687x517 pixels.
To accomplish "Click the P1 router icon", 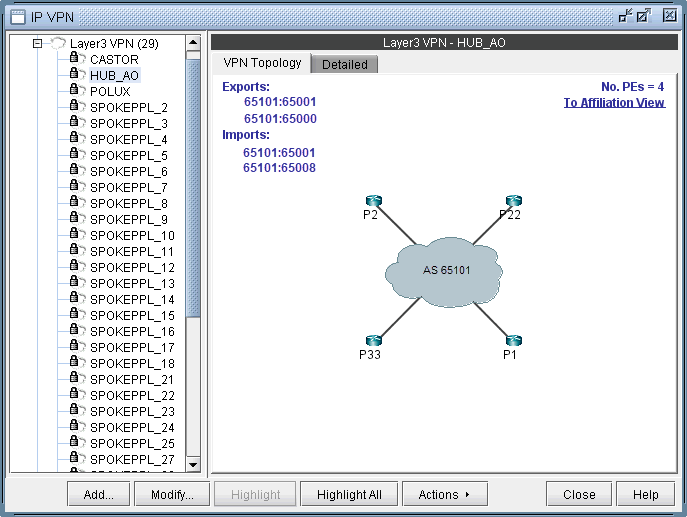I will [x=513, y=341].
